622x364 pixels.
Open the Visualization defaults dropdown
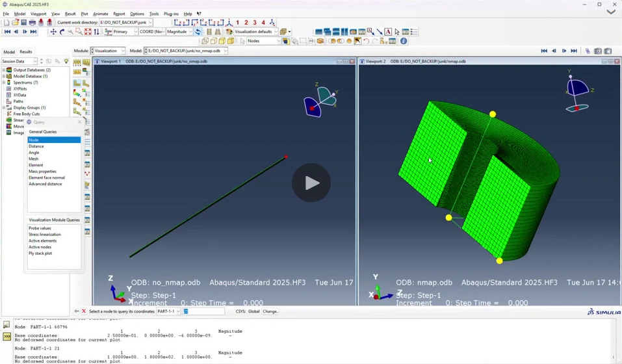(256, 32)
